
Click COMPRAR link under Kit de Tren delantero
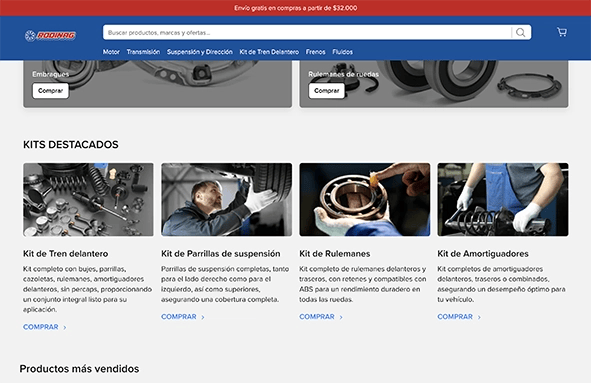coord(44,327)
